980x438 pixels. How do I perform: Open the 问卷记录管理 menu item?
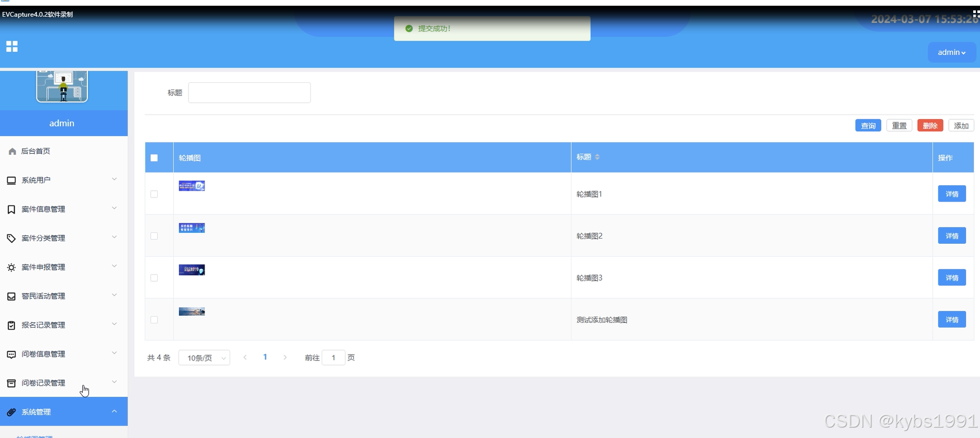tap(63, 383)
